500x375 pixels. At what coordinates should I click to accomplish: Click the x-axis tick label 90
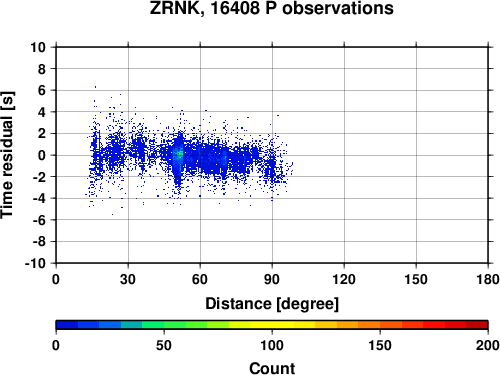pos(272,279)
